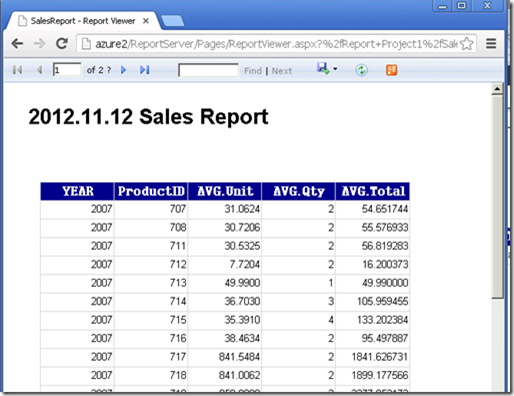Click the ProductID column header
Screen dimensions: 514x396
click(x=151, y=191)
